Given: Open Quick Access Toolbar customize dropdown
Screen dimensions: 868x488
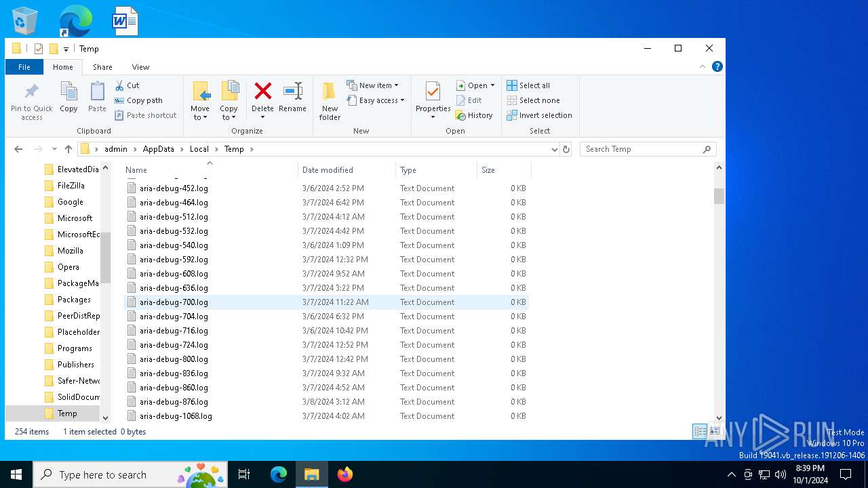Looking at the screenshot, I should pos(66,49).
